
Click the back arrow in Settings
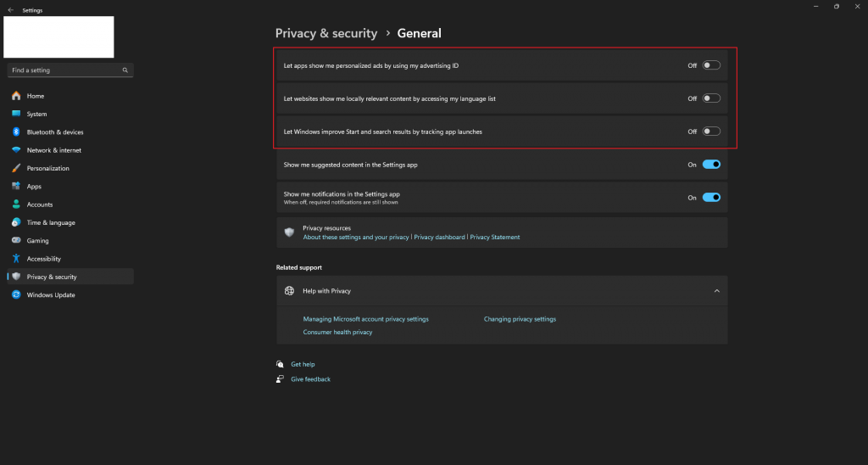pyautogui.click(x=10, y=10)
